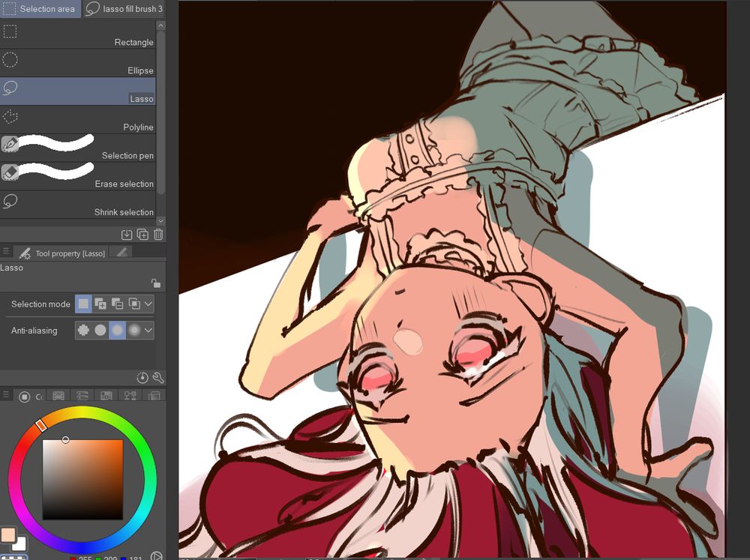Reset Lasso tool property to initial settings

pyautogui.click(x=142, y=378)
